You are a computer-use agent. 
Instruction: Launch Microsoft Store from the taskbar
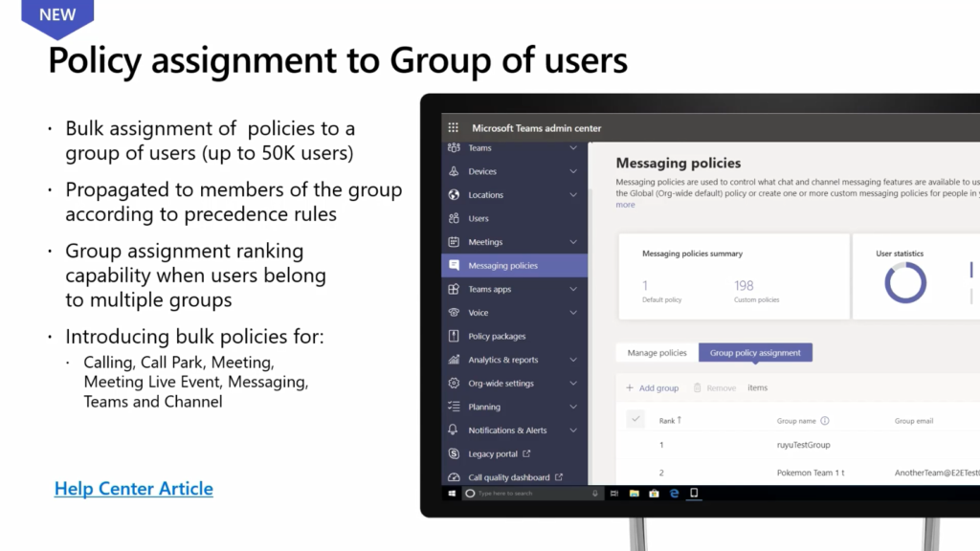click(x=655, y=494)
